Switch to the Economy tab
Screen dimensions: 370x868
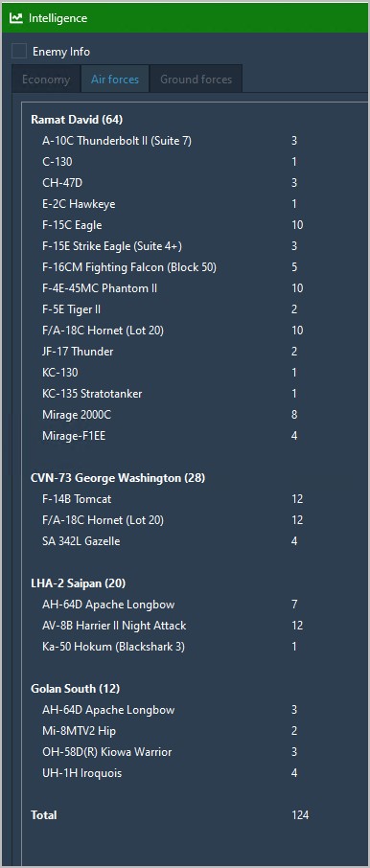(x=46, y=80)
